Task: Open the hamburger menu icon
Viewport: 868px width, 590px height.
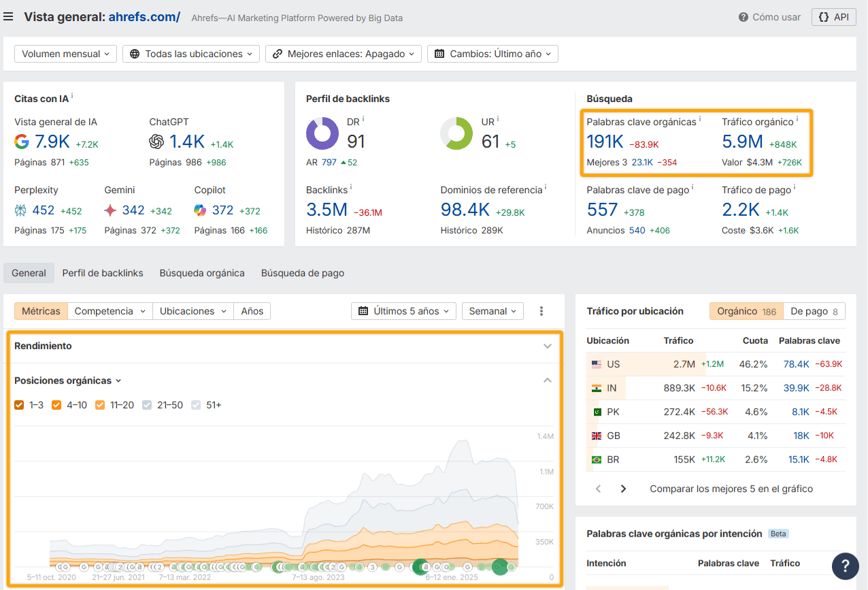Action: (8, 17)
